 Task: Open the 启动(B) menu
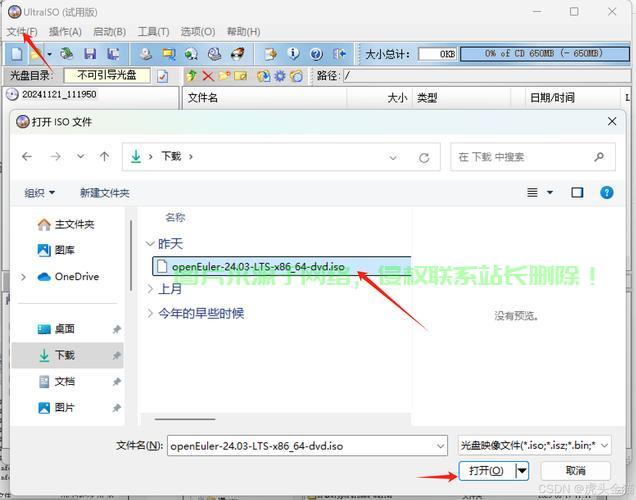coord(110,32)
